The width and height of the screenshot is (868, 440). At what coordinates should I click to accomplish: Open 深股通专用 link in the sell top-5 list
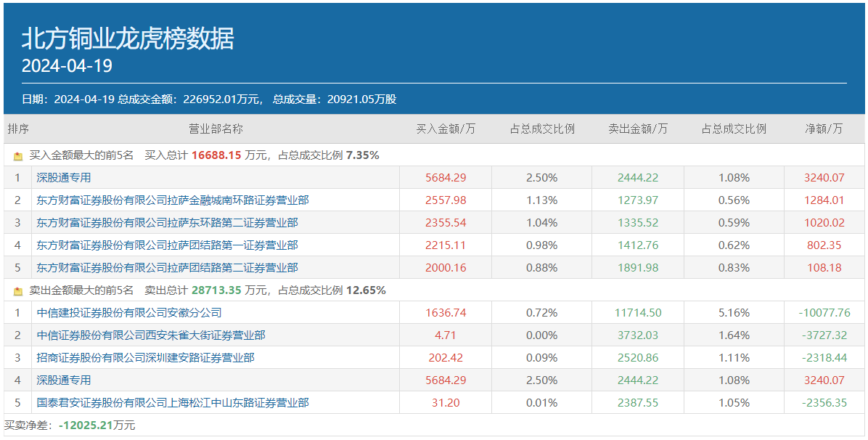click(64, 380)
